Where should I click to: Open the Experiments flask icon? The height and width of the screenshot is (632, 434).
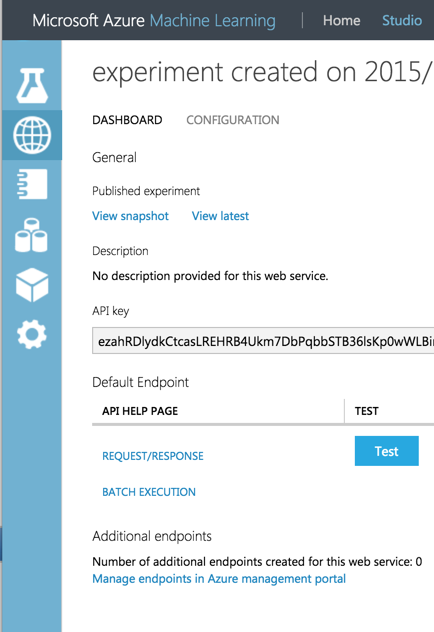(x=32, y=85)
